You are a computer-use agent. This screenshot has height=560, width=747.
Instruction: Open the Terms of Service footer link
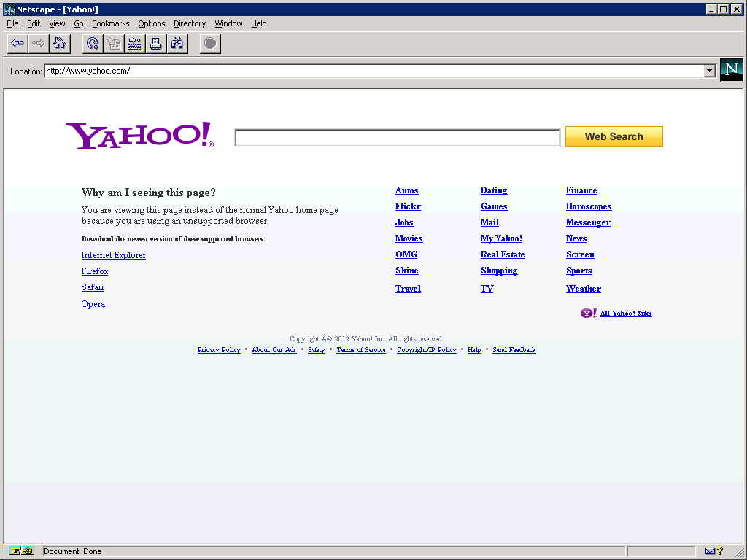point(361,350)
